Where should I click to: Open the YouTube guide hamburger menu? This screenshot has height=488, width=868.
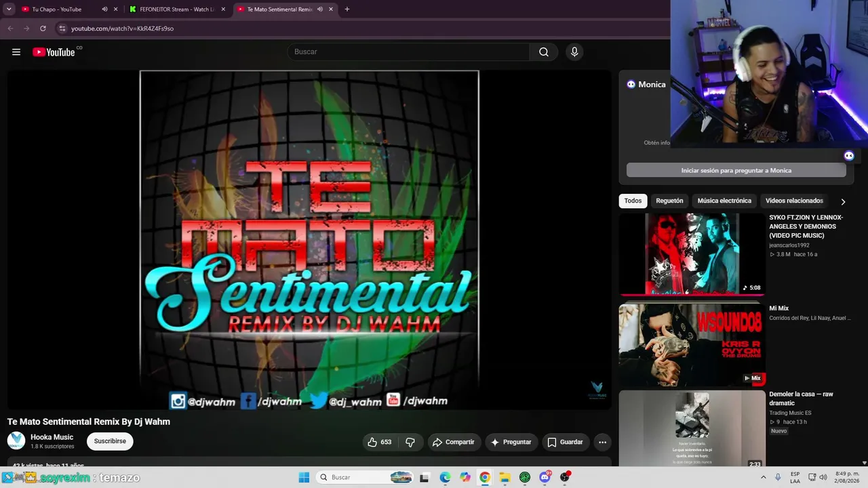coord(16,52)
